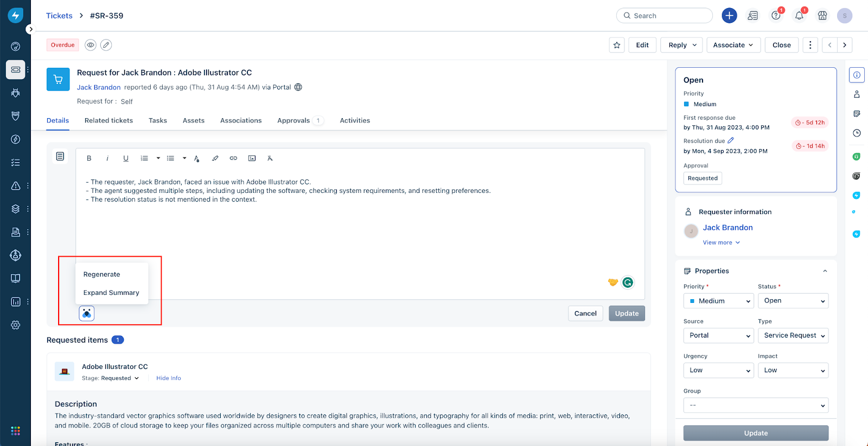Open the notifications bell icon
868x446 pixels.
pos(799,16)
